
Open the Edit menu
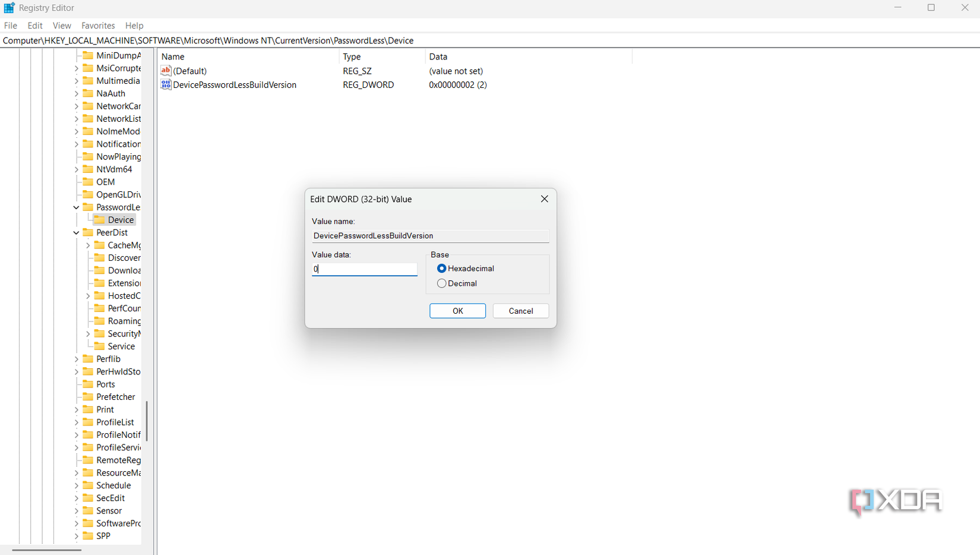[35, 26]
